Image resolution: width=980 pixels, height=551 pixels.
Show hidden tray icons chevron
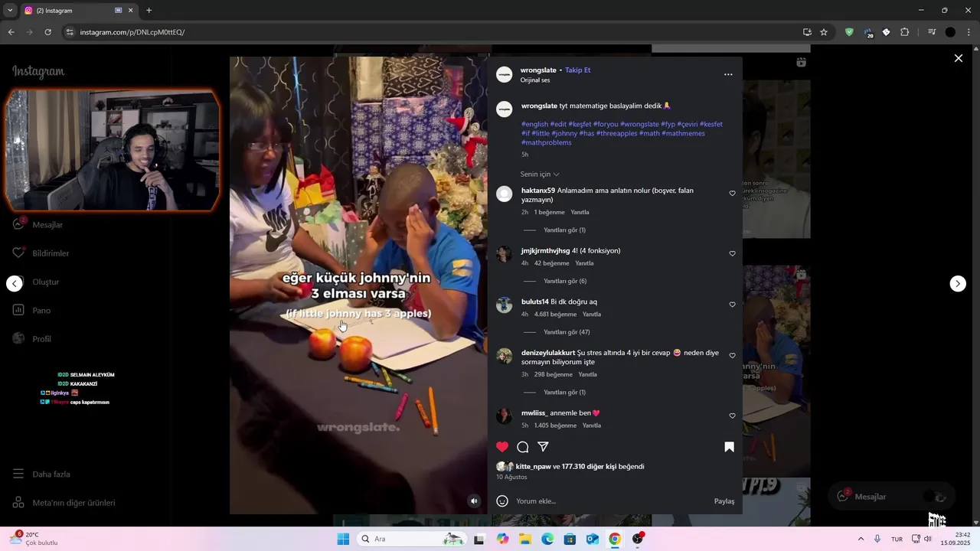coord(861,539)
